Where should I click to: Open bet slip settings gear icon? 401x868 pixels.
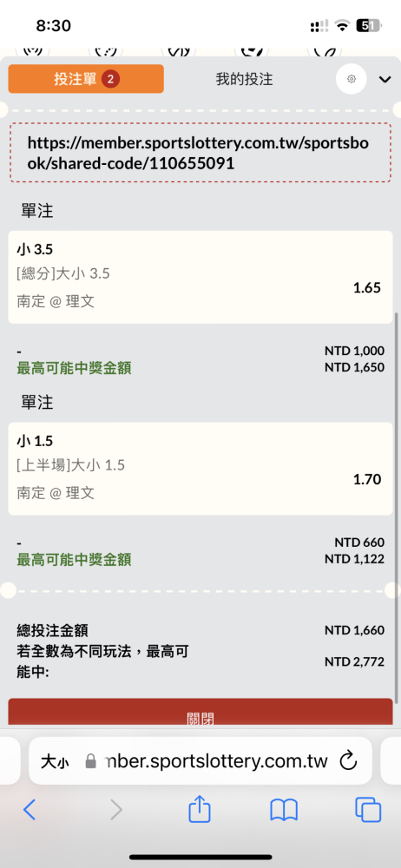[352, 79]
